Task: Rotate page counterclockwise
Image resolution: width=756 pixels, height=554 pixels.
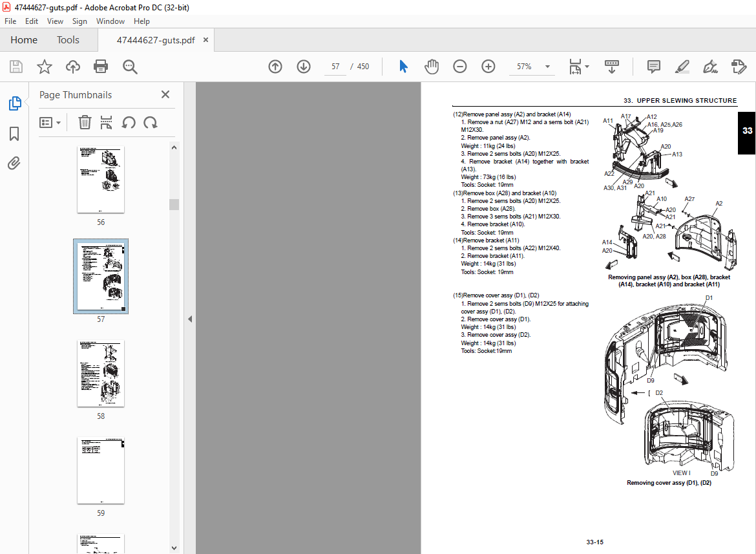Action: [x=128, y=122]
